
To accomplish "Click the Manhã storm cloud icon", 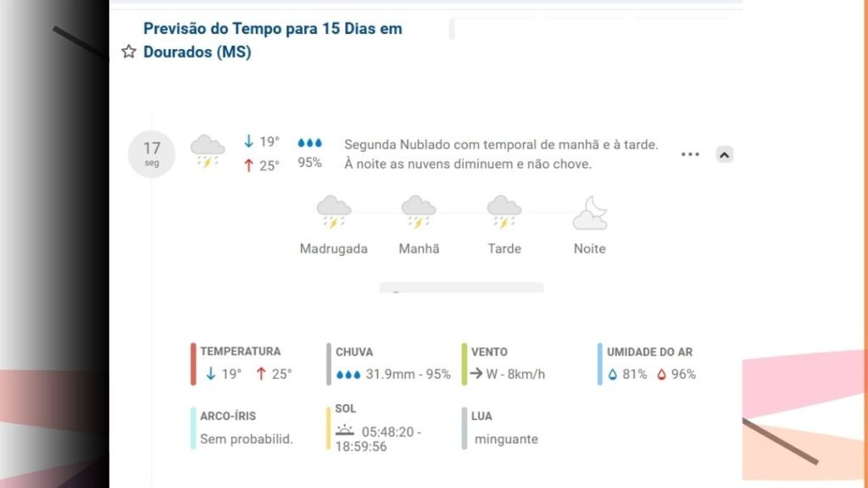I will (x=419, y=212).
